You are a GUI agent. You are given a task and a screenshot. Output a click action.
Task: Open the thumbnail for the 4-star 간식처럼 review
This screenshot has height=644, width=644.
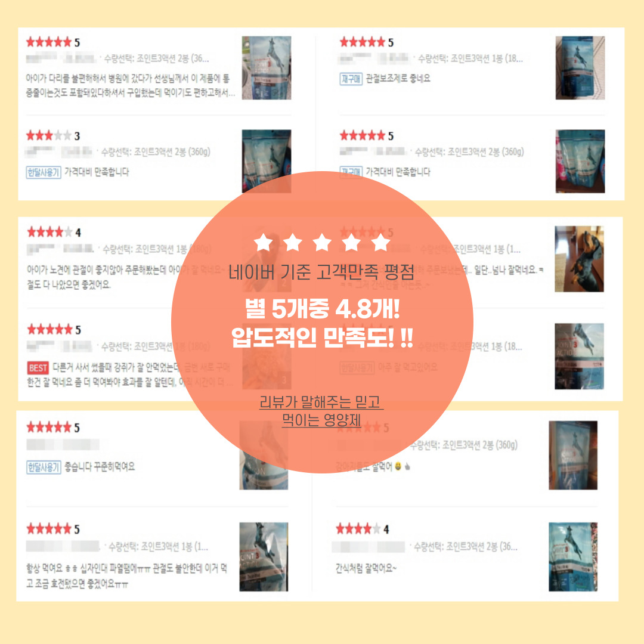(573, 556)
